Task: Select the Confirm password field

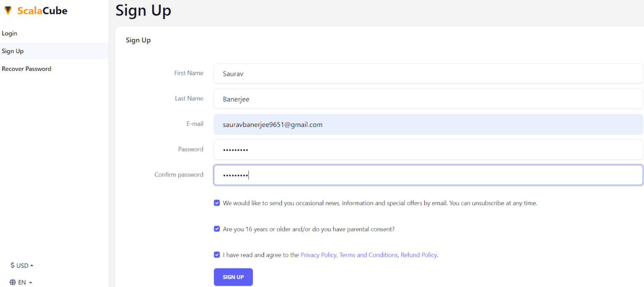Action: point(428,175)
